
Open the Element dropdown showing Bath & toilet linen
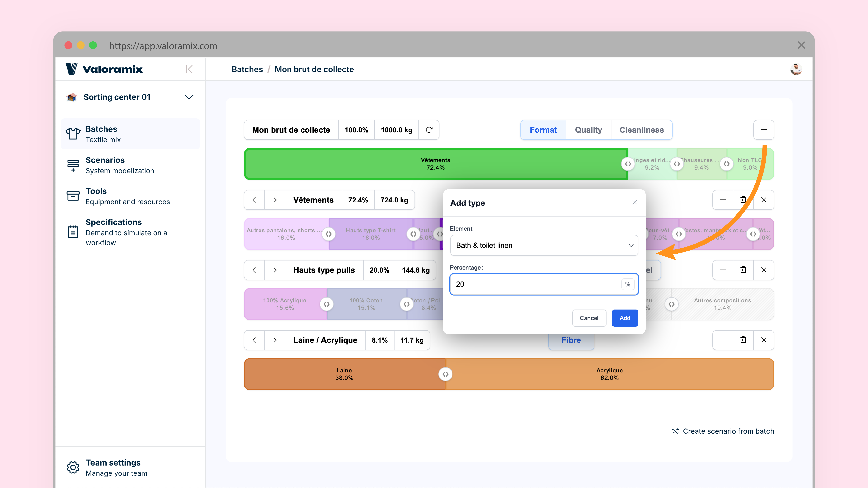tap(544, 245)
